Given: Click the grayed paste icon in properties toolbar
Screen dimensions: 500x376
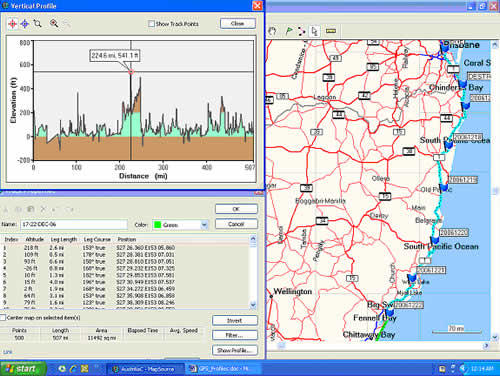Looking at the screenshot, I should pos(31,209).
